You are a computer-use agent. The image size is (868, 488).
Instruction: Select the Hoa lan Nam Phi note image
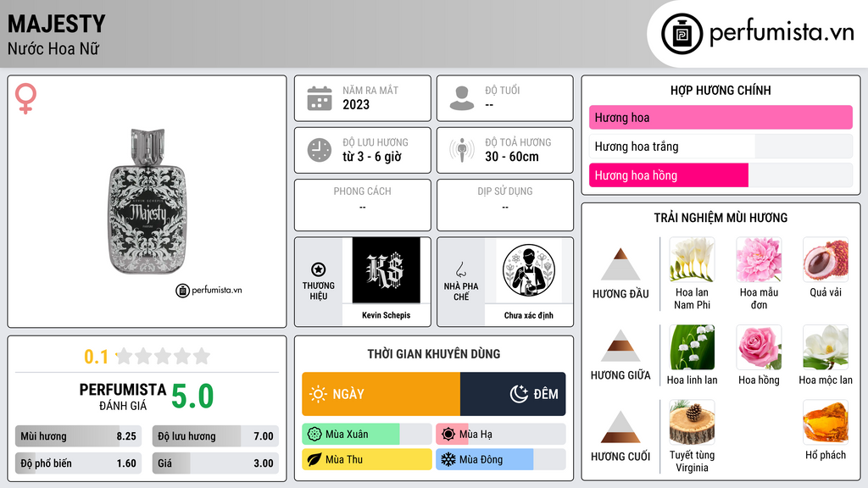(692, 259)
